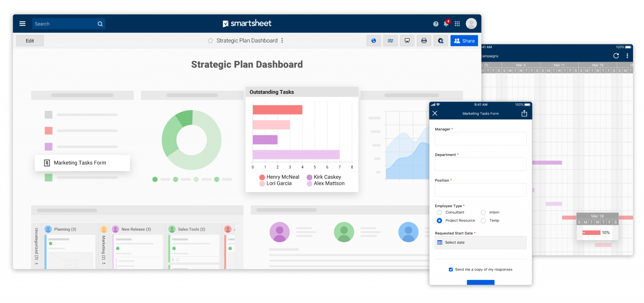The image size is (644, 303).
Task: Click the presentation view icon
Action: coord(407,41)
